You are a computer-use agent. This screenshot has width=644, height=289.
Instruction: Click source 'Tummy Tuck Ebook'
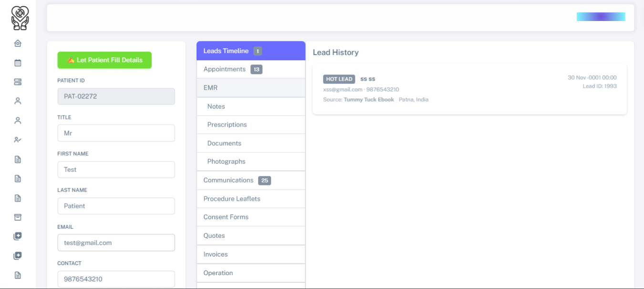pos(369,99)
